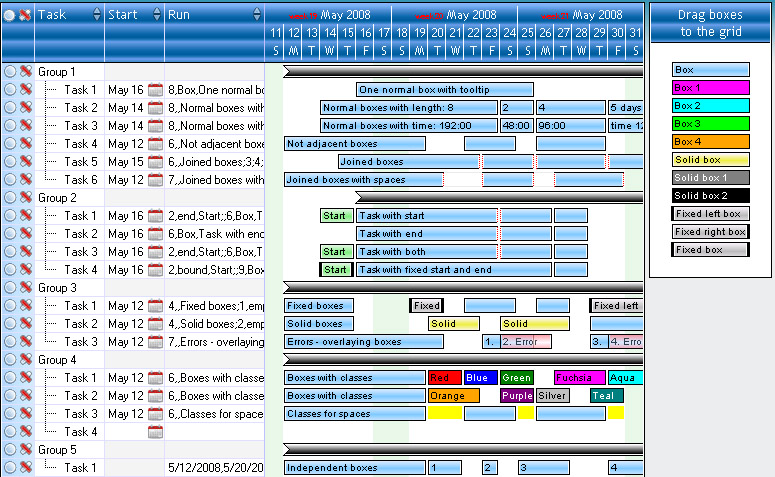Toggle the select-all round button in the header
The image size is (775, 477).
tap(10, 15)
